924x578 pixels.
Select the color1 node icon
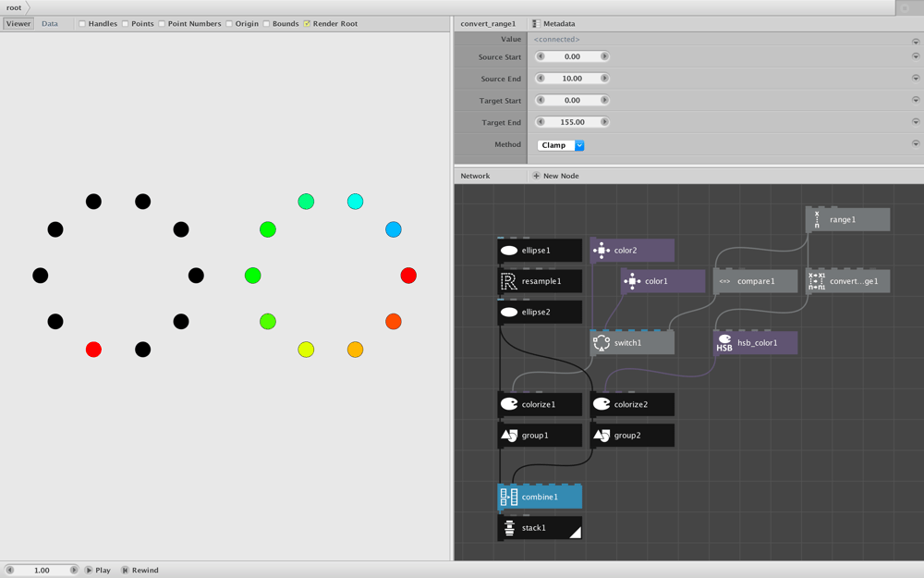(632, 281)
